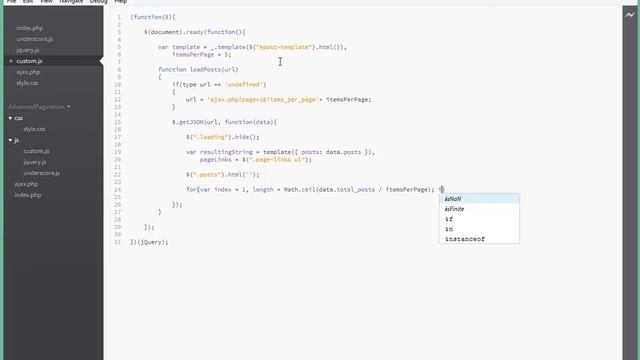Open the Help menu

click(x=120, y=2)
